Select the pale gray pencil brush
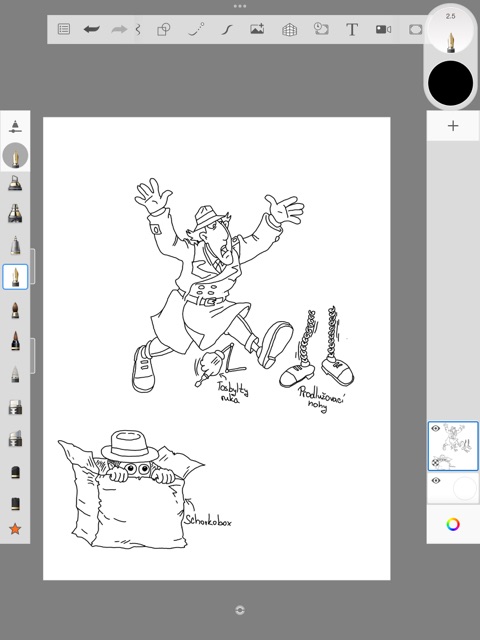This screenshot has height=640, width=480. click(x=15, y=374)
